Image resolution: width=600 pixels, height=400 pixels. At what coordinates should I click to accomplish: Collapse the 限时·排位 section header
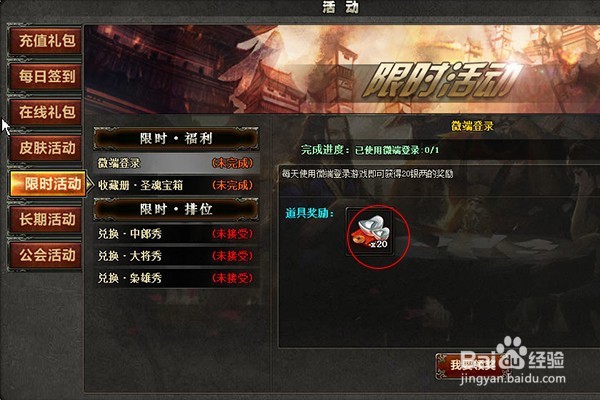pos(176,209)
